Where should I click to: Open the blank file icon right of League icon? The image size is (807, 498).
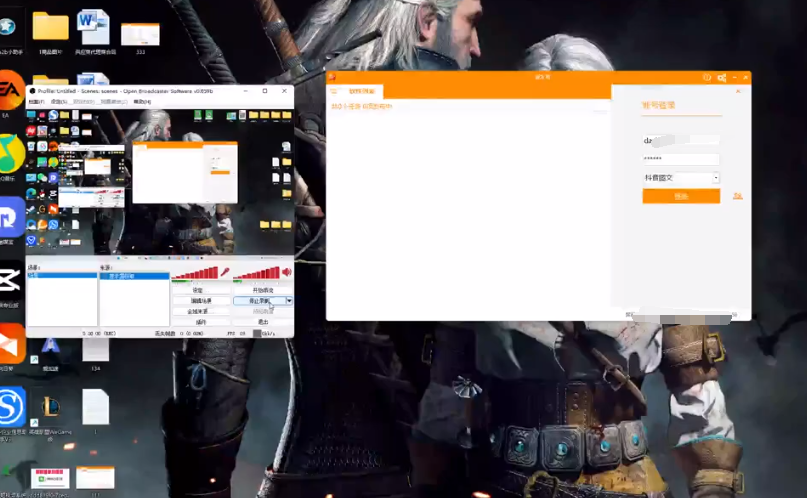[x=96, y=406]
